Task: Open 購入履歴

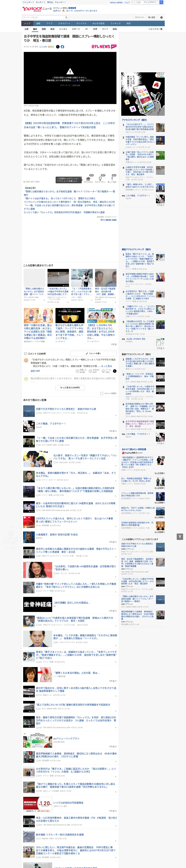Action: click(152, 18)
